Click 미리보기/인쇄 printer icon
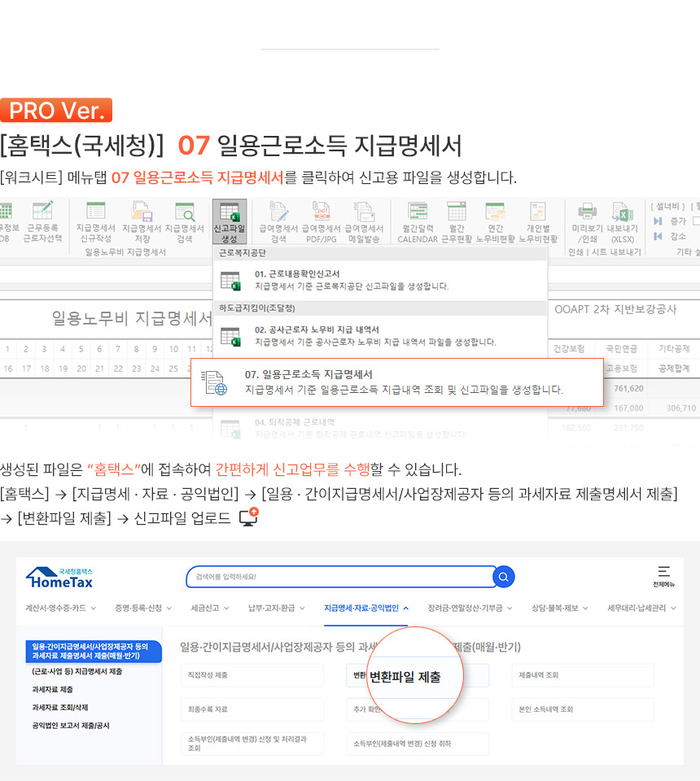Screen dimensions: 700x781 click(587, 221)
